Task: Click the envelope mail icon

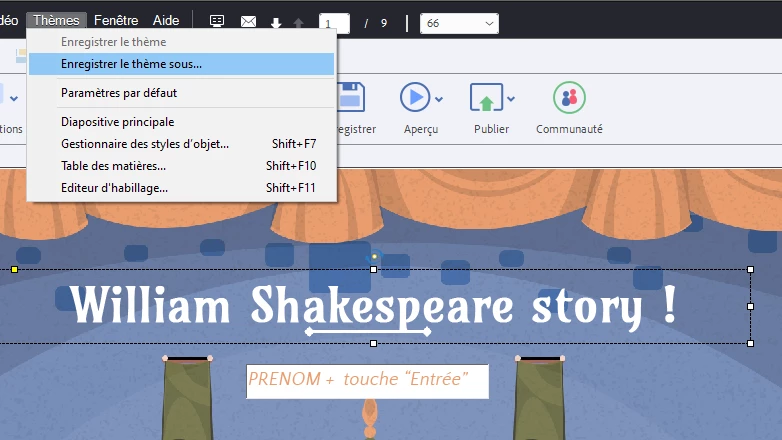Action: [248, 21]
